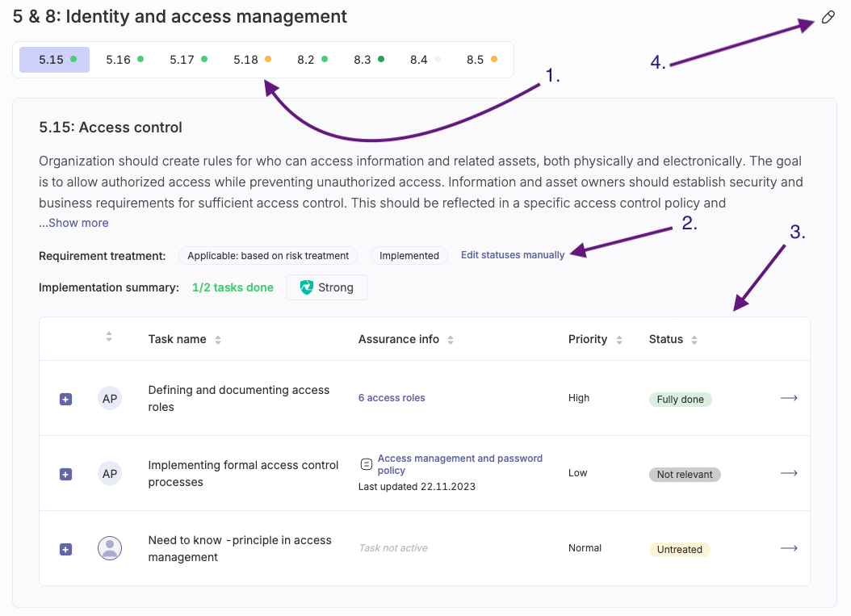Click the Untreated status badge
The height and width of the screenshot is (616, 851).
coord(679,550)
